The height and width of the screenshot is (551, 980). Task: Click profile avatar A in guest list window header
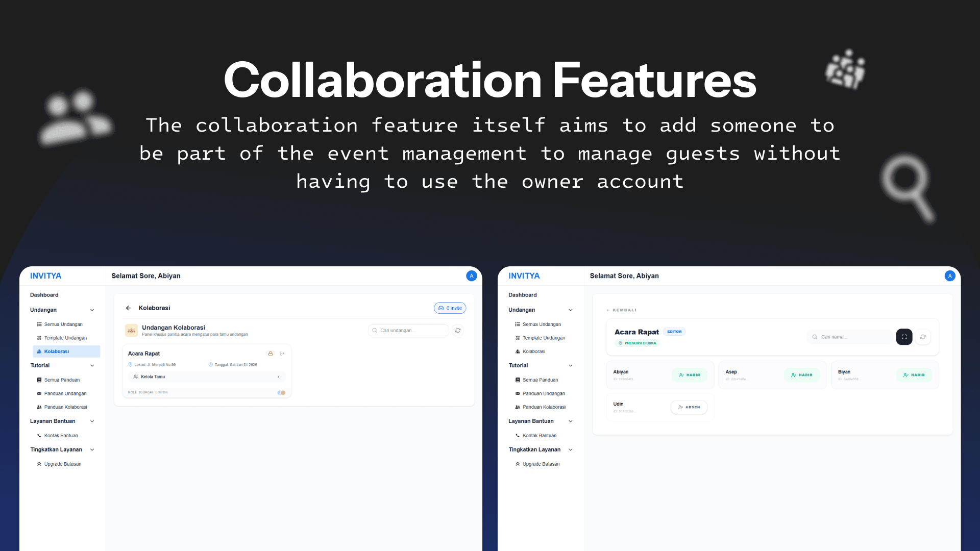(950, 276)
